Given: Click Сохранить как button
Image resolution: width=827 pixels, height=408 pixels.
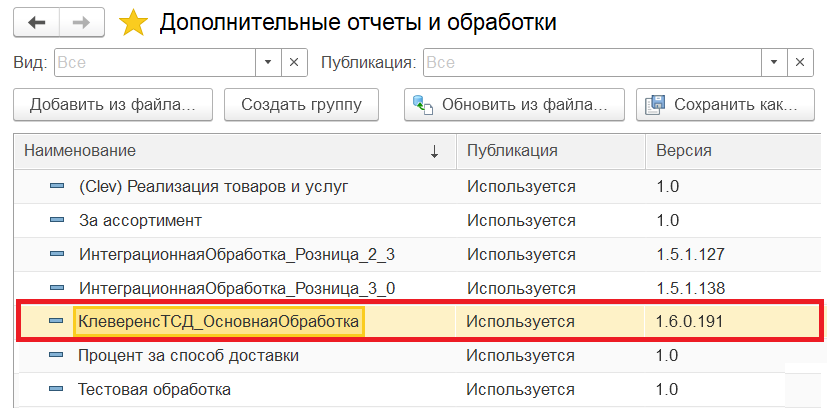Looking at the screenshot, I should pyautogui.click(x=725, y=104).
